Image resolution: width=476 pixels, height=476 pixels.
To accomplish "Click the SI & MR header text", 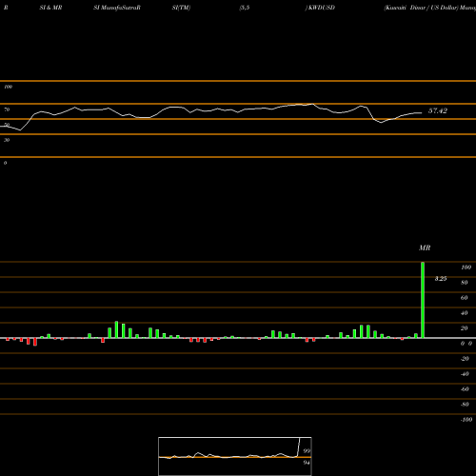I will coord(50,8).
